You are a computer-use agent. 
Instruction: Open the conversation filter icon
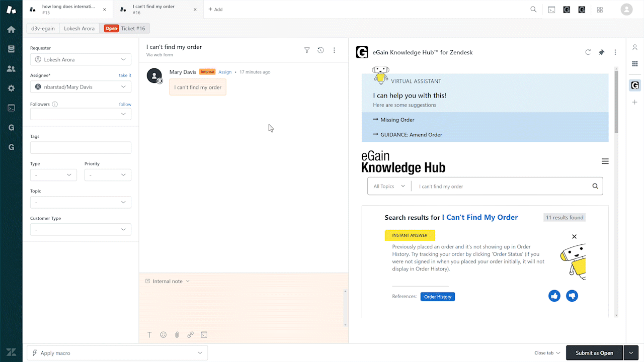click(307, 50)
